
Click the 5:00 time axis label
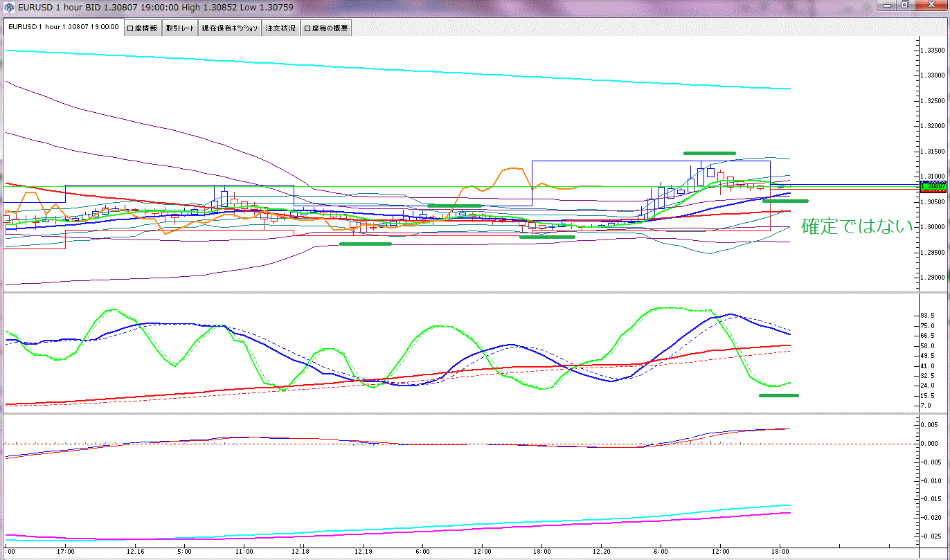coord(184,552)
